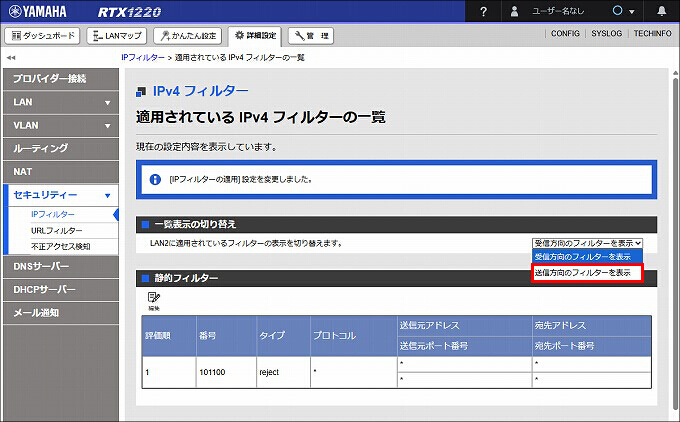Click the vertical page scrollbar
The height and width of the screenshot is (422, 680).
click(675, 243)
